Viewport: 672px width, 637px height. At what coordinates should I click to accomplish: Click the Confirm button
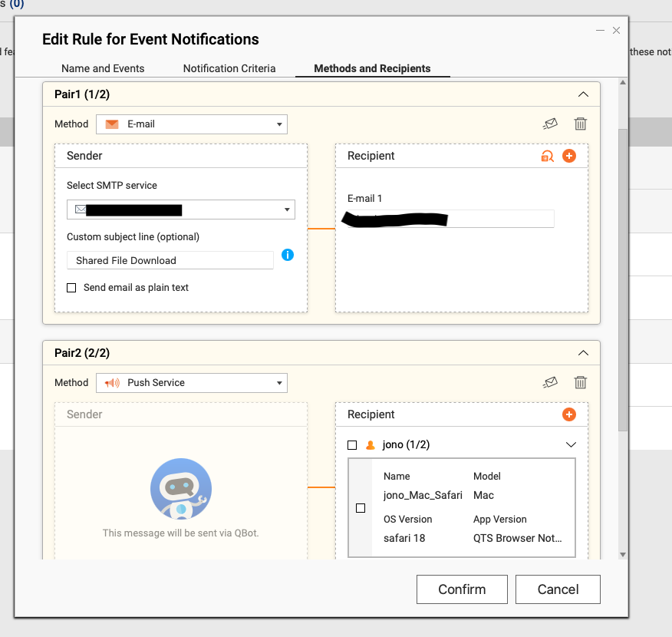pyautogui.click(x=462, y=589)
